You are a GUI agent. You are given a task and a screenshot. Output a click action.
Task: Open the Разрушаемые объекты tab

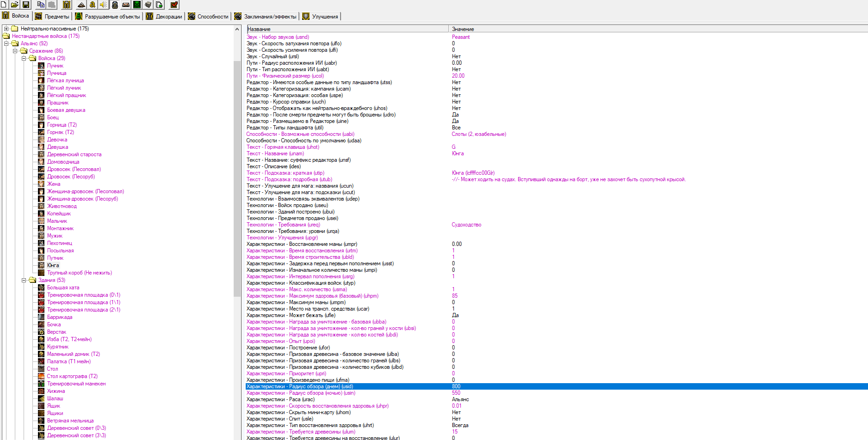(x=107, y=17)
